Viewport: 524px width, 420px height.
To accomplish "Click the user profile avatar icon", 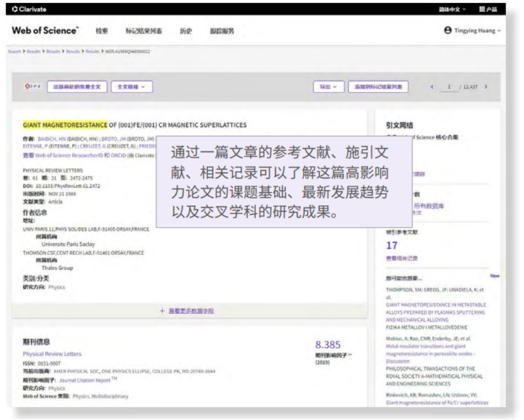I will coord(448,30).
